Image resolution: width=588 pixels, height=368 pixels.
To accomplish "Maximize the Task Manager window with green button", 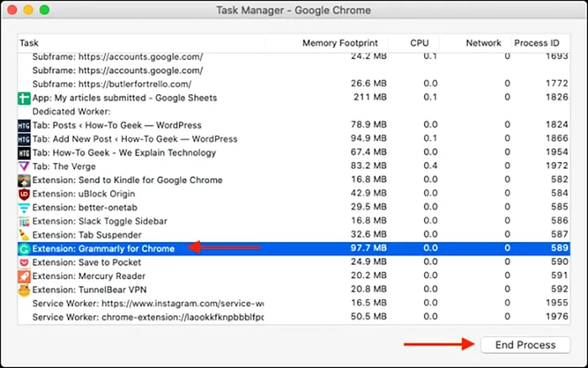I will click(x=45, y=10).
